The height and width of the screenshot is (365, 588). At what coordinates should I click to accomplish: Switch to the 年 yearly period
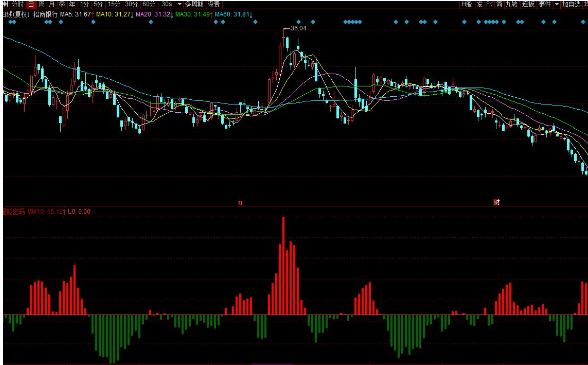point(71,5)
